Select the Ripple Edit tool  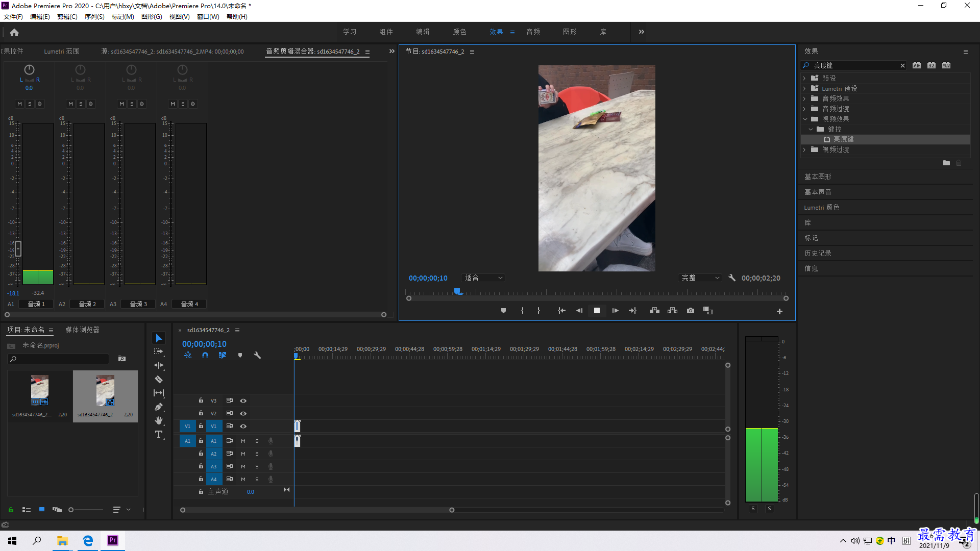[x=159, y=365]
